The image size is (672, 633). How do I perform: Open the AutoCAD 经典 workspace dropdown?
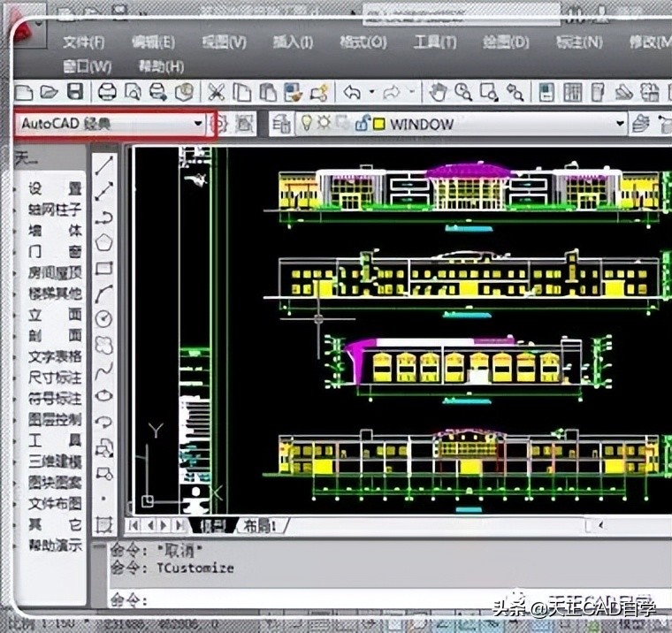pos(198,124)
